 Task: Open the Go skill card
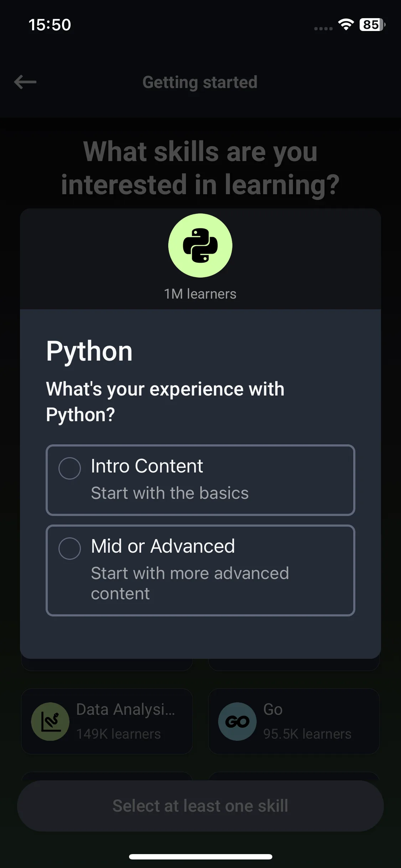(294, 721)
